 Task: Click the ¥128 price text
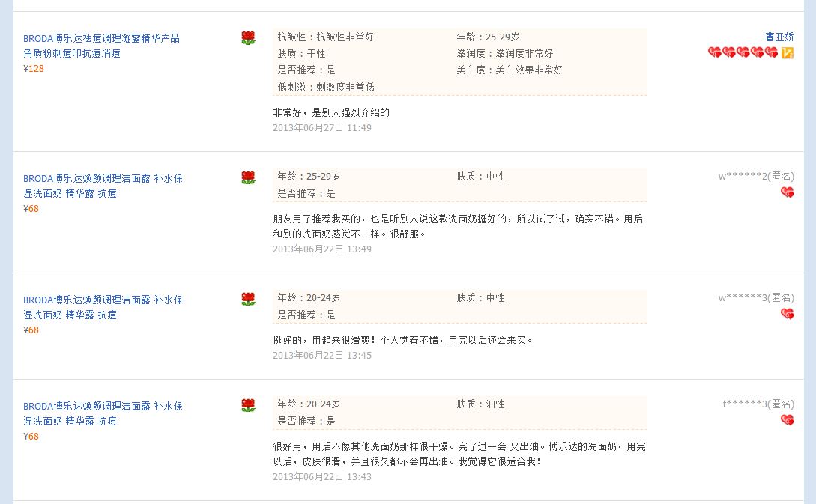click(33, 69)
